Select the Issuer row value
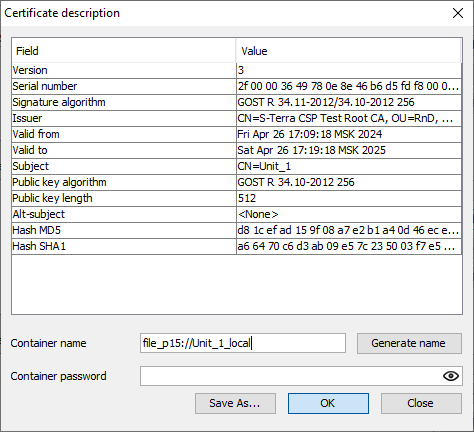Image resolution: width=474 pixels, height=432 pixels. click(349, 118)
